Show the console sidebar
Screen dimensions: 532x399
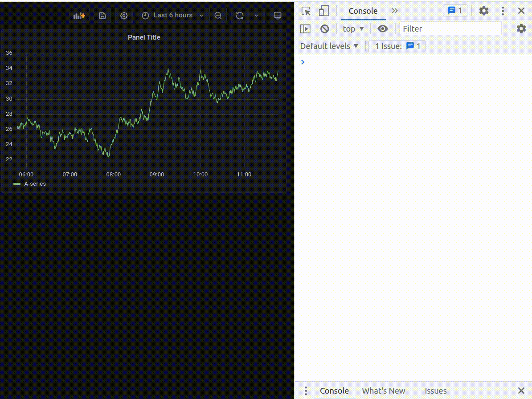point(305,29)
